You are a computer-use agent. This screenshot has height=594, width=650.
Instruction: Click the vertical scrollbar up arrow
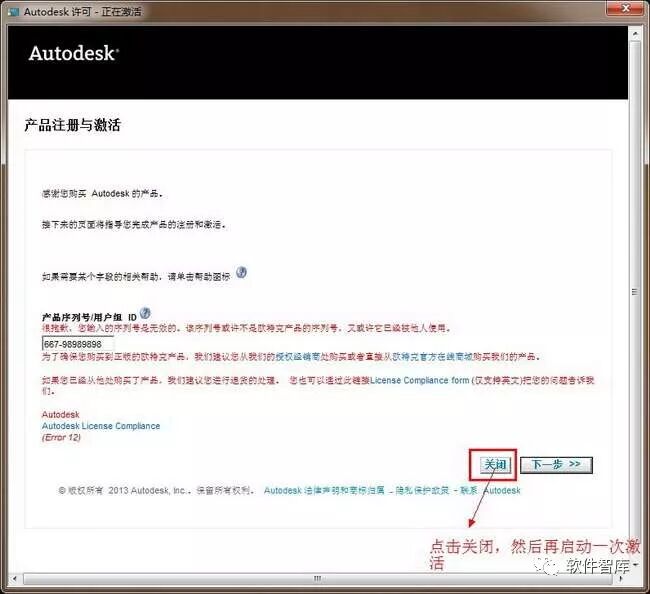[635, 34]
